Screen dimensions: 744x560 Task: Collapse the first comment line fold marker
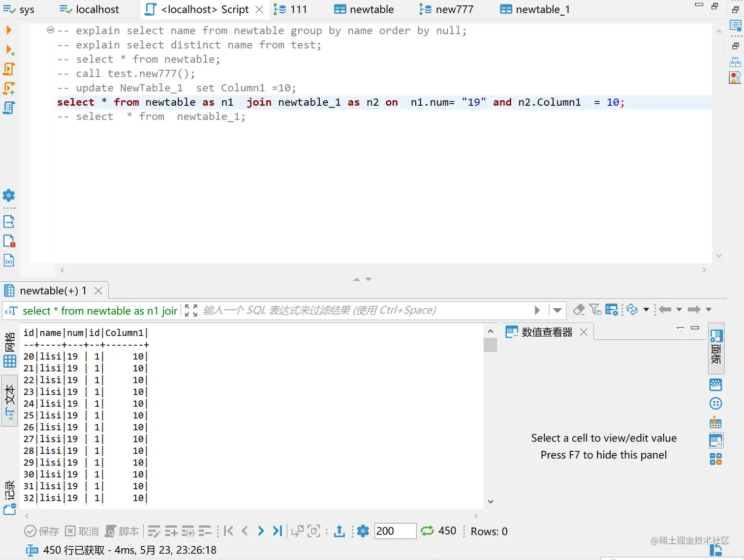click(50, 30)
